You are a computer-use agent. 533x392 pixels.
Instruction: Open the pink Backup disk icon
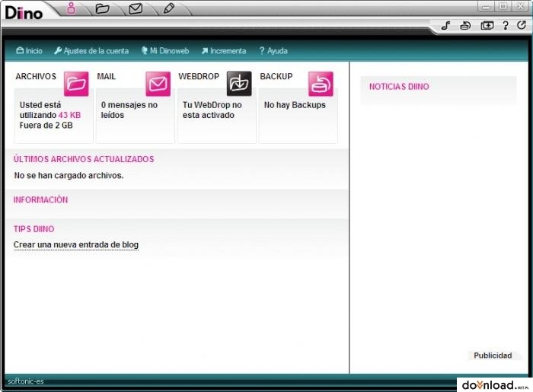pyautogui.click(x=321, y=84)
